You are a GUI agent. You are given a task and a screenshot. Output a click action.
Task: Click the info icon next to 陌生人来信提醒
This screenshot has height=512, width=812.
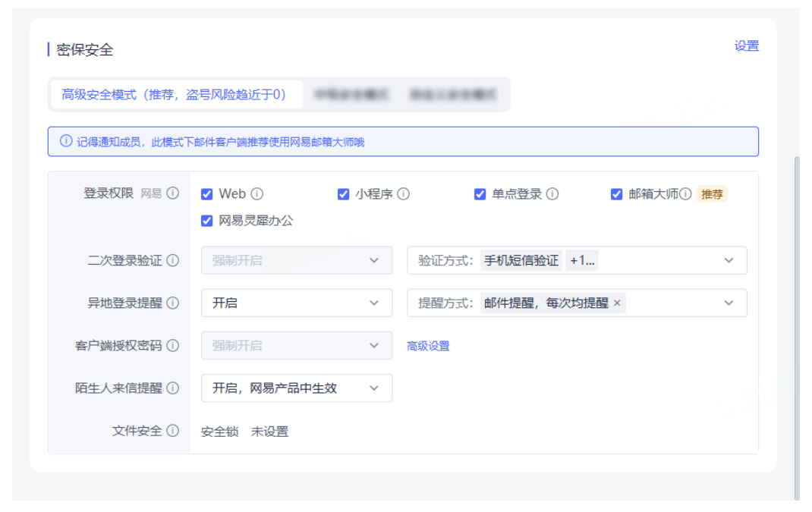173,388
